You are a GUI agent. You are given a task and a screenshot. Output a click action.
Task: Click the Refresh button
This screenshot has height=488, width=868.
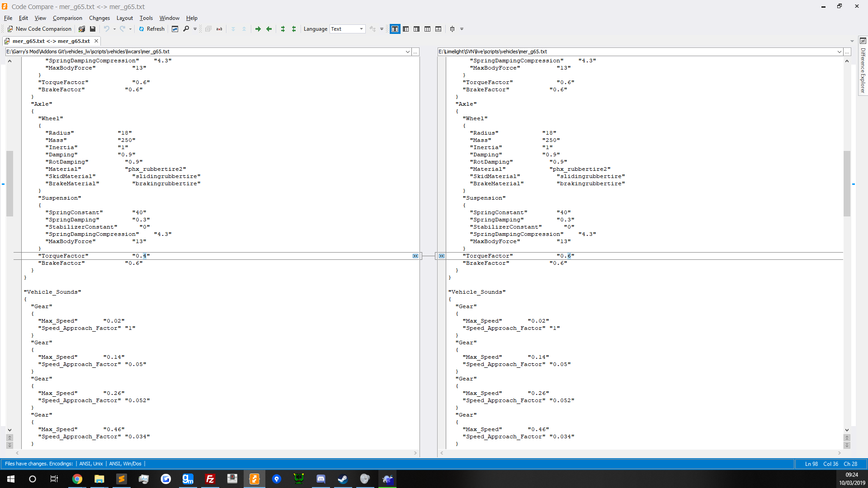click(x=151, y=29)
